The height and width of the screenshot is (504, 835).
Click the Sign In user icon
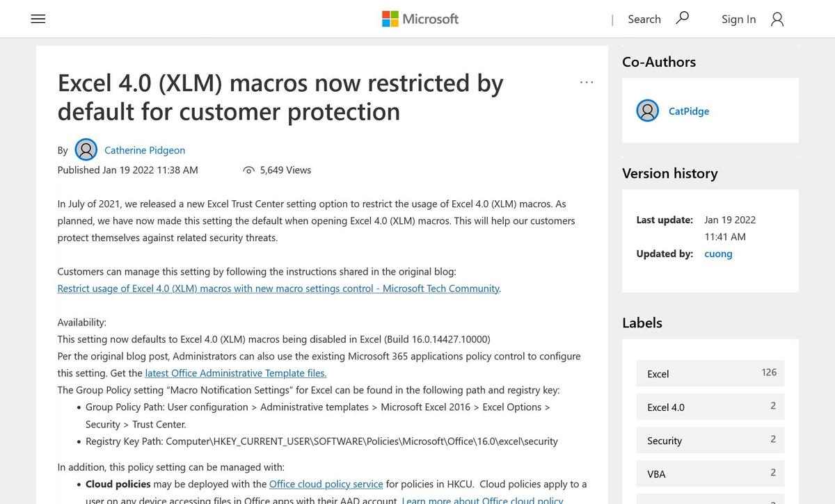pyautogui.click(x=777, y=19)
